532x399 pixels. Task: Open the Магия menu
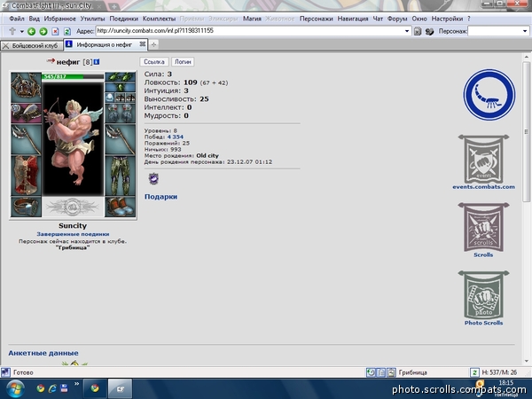(252, 19)
